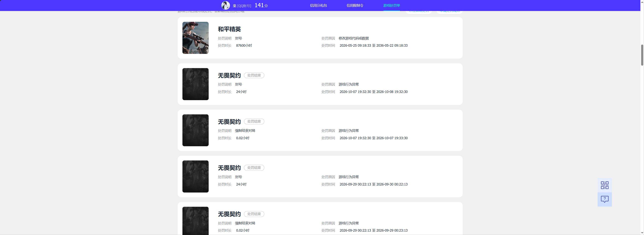The width and height of the screenshot is (644, 235).
Task: Click the 和平精英 card title
Action: [229, 29]
